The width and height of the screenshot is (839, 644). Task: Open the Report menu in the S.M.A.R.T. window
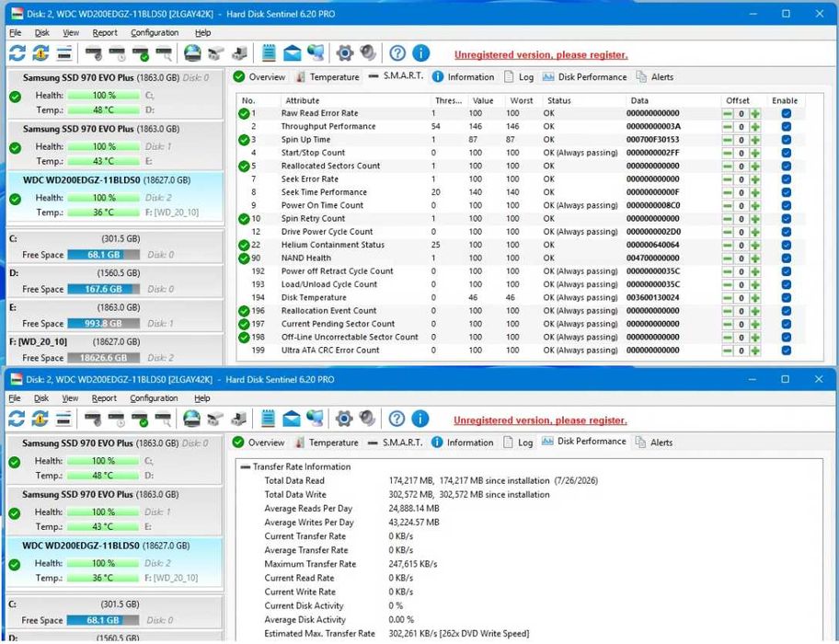[x=105, y=32]
